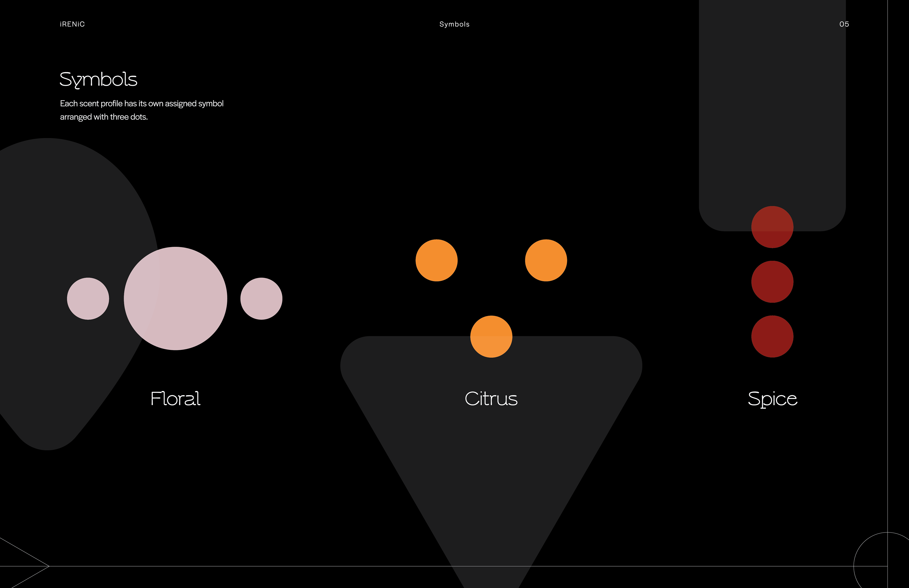The height and width of the screenshot is (588, 909).
Task: Click the 'Spice' label
Action: tap(772, 399)
